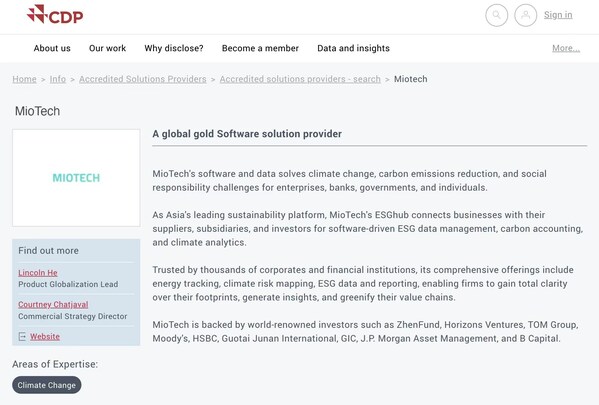Open Accredited solutions providers - search breadcrumb
The height and width of the screenshot is (405, 599).
click(300, 79)
